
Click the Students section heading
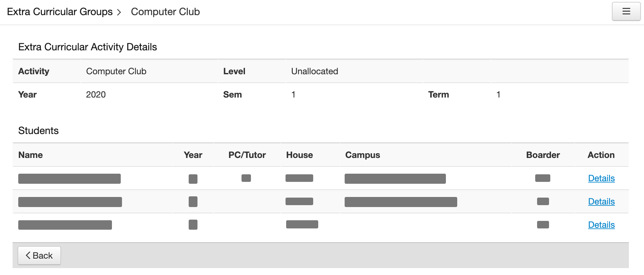tap(38, 131)
